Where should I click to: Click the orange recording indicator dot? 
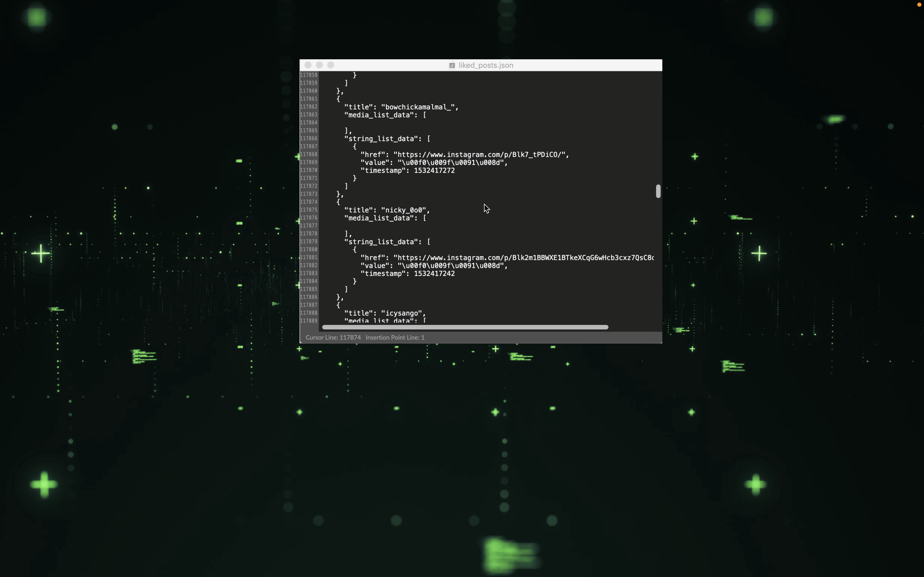tap(919, 5)
